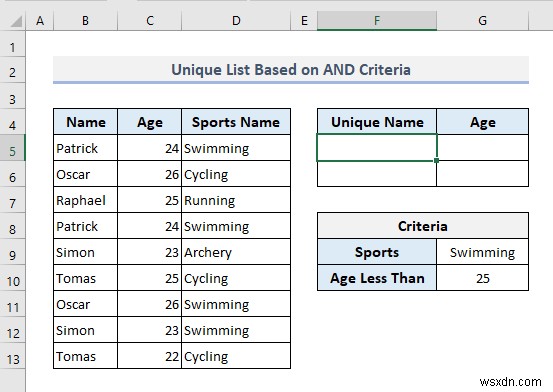Screen dimensions: 553x392
Task: Click 'Simon' in row 12
Action: (86, 330)
